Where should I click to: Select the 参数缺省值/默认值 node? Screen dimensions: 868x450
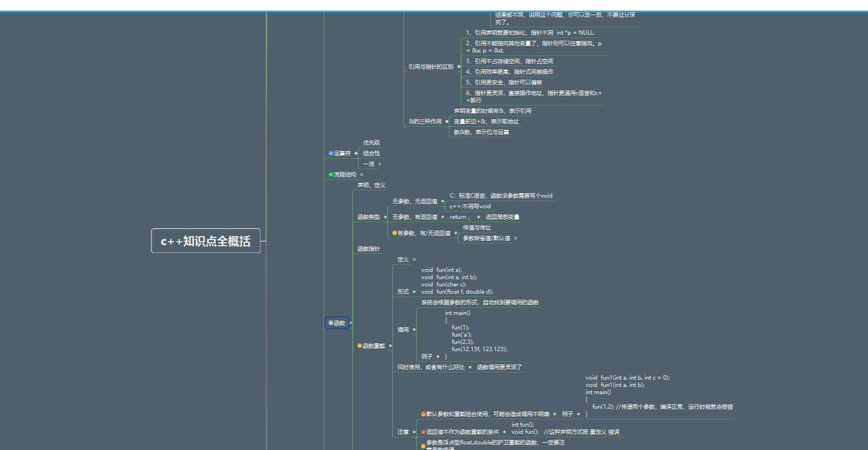point(486,239)
